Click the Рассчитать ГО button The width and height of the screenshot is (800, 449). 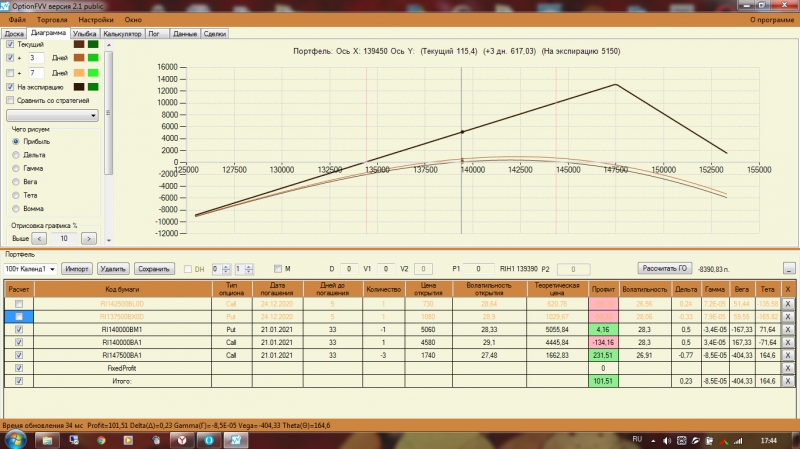[664, 268]
